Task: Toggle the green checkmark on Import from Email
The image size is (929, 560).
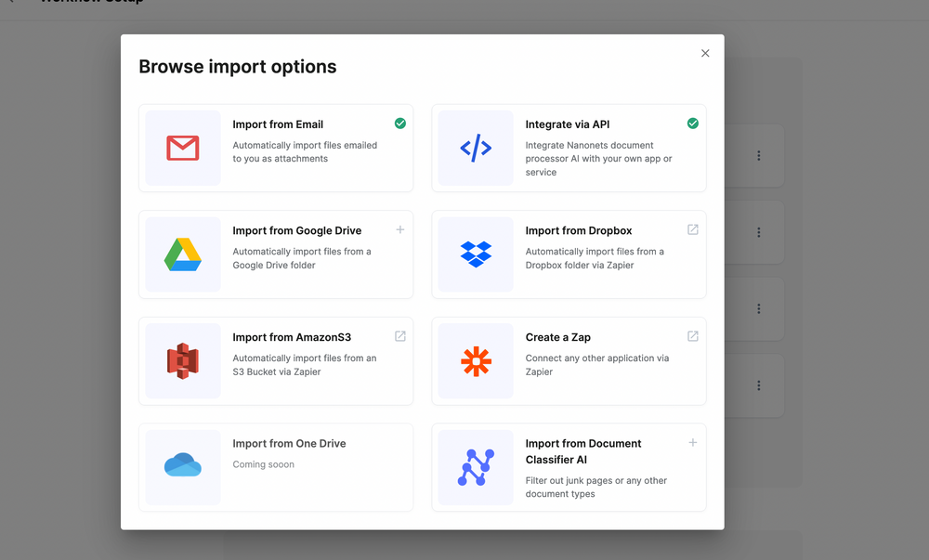Action: tap(399, 123)
